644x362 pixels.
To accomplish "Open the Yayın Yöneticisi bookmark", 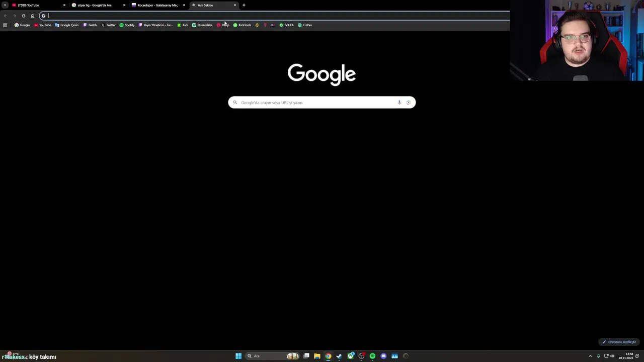I will (155, 25).
